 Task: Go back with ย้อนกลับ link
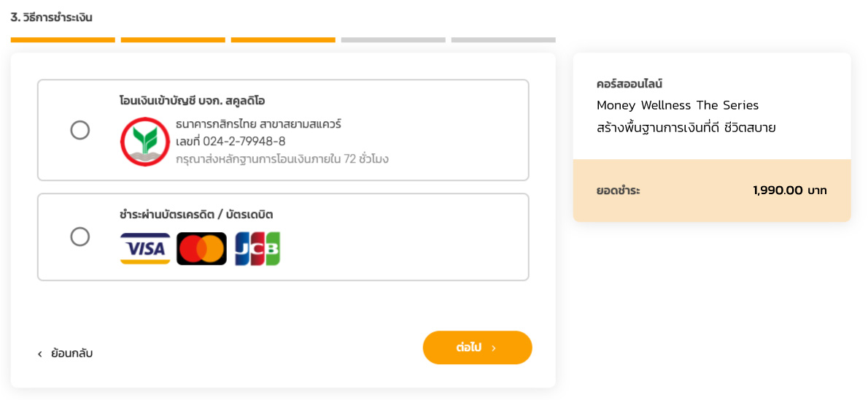(x=71, y=353)
